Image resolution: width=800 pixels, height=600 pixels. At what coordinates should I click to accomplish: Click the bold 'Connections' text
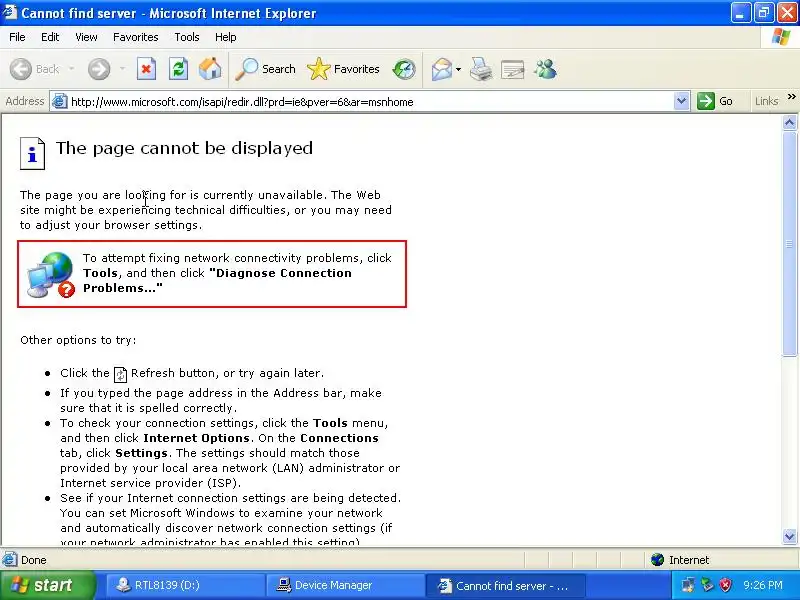coord(339,438)
